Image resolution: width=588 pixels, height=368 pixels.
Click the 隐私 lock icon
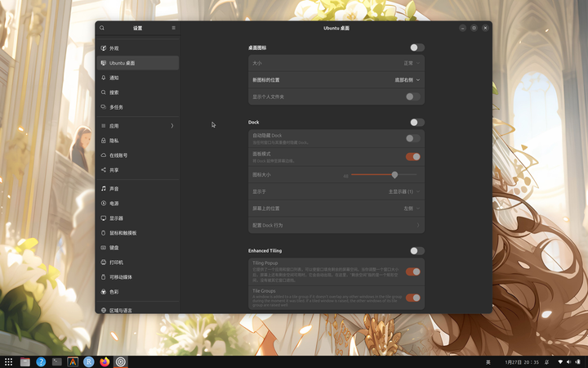(x=104, y=140)
